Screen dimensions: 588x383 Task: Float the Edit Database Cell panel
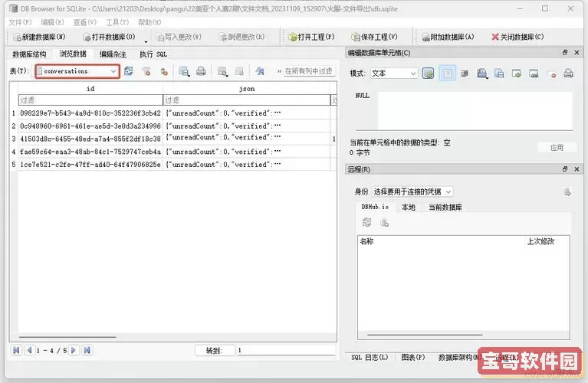565,52
